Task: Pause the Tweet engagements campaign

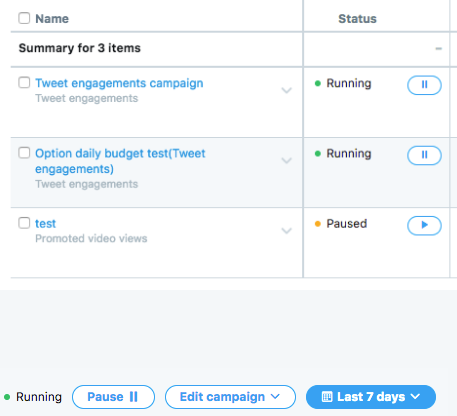Action: point(424,85)
